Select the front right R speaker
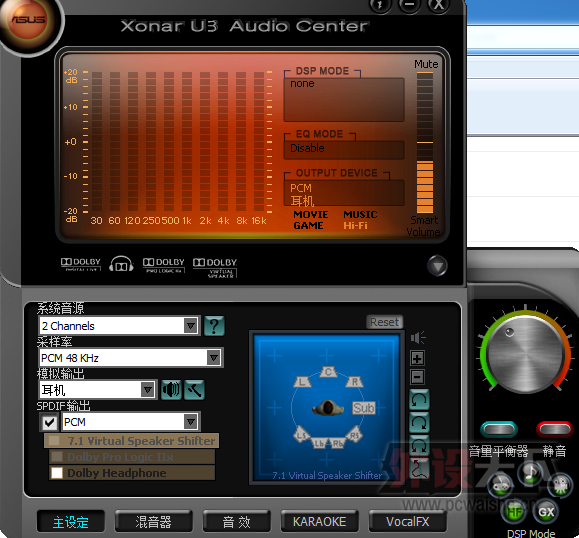 (x=355, y=382)
